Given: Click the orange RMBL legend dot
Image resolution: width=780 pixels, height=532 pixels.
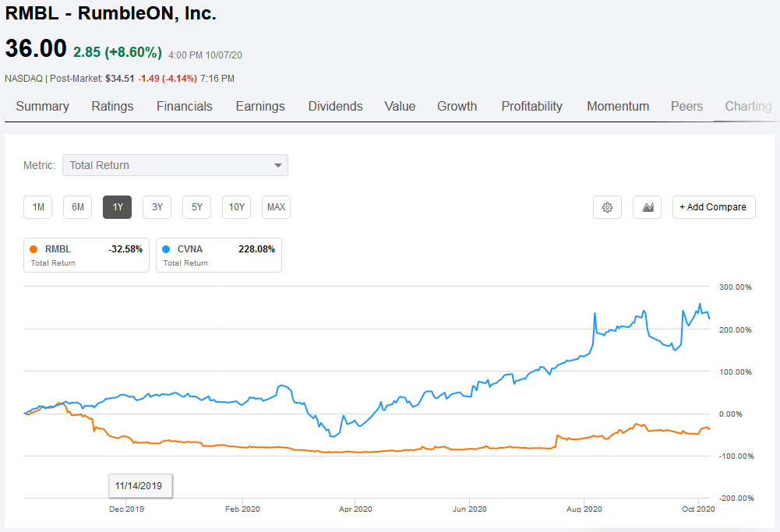Looking at the screenshot, I should tap(34, 249).
